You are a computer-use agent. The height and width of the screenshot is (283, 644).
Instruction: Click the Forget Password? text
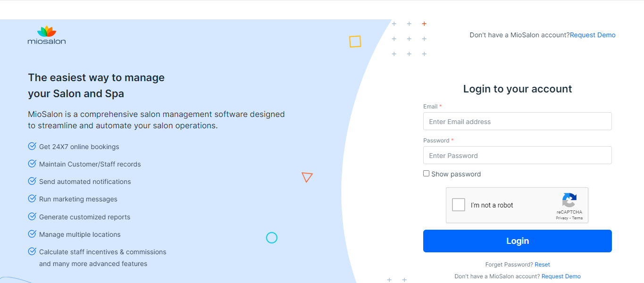click(x=509, y=265)
